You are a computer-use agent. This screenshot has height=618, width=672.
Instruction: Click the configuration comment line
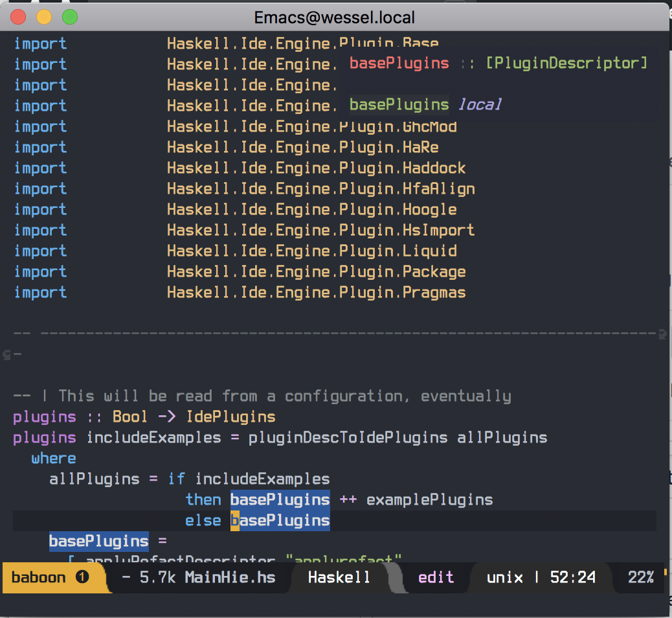(x=262, y=396)
